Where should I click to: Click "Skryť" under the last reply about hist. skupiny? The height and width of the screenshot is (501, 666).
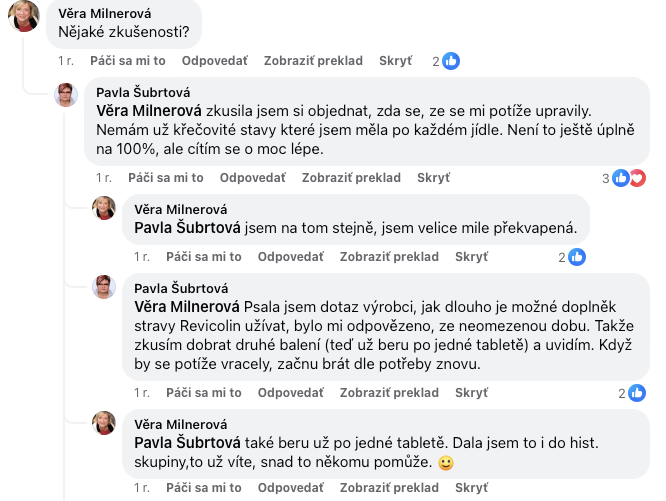[471, 488]
